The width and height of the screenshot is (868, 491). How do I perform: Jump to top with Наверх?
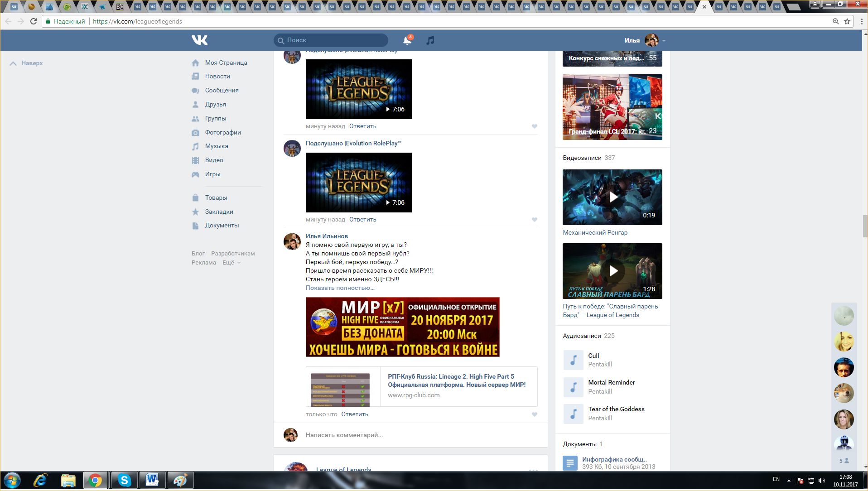tap(26, 63)
